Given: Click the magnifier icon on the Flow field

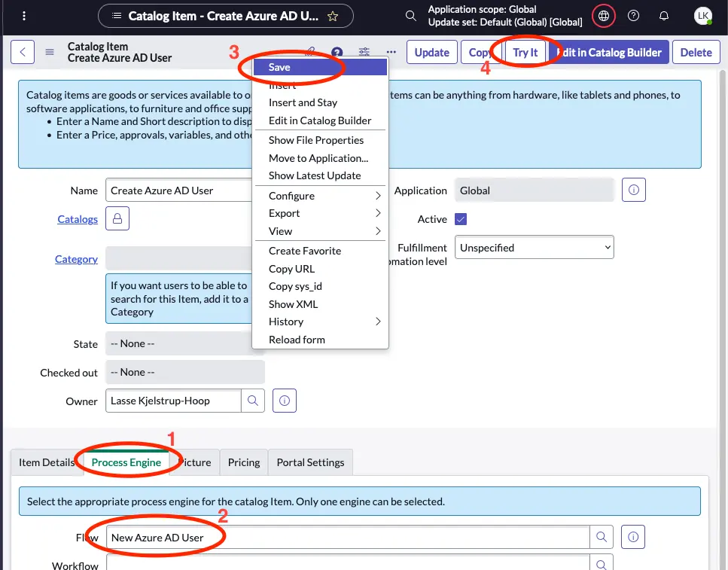Looking at the screenshot, I should pyautogui.click(x=601, y=536).
